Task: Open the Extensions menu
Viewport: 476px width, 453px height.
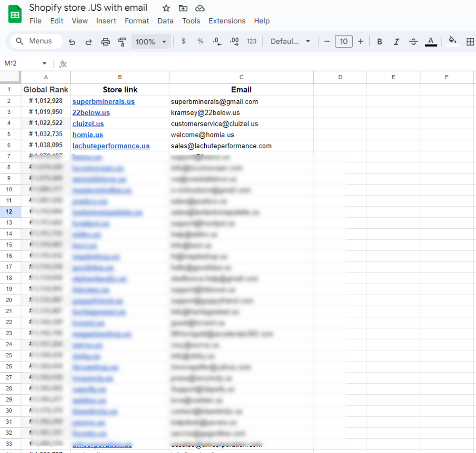Action: 227,21
